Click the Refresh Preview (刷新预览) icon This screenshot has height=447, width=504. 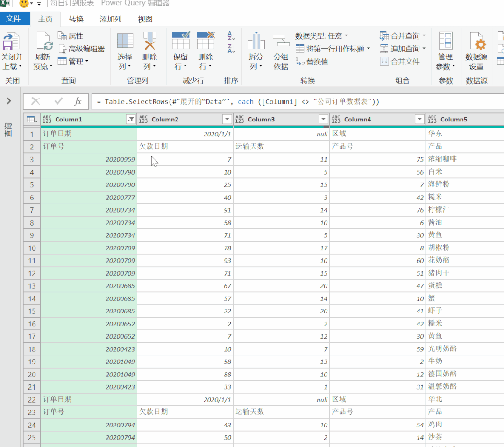pyautogui.click(x=43, y=42)
